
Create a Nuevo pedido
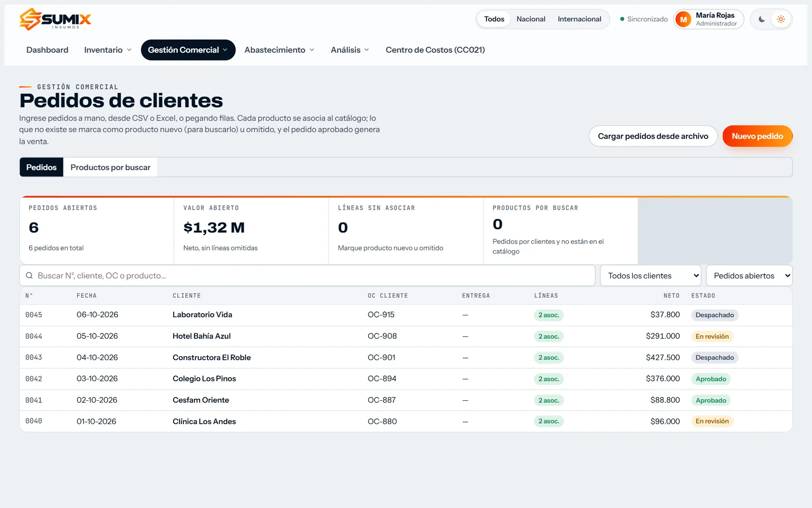pyautogui.click(x=757, y=136)
